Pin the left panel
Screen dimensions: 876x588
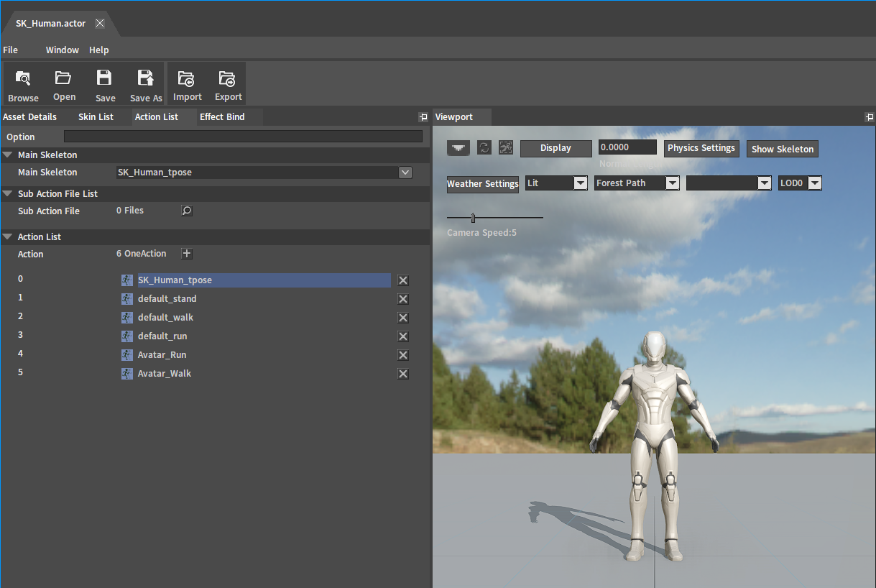(x=423, y=117)
